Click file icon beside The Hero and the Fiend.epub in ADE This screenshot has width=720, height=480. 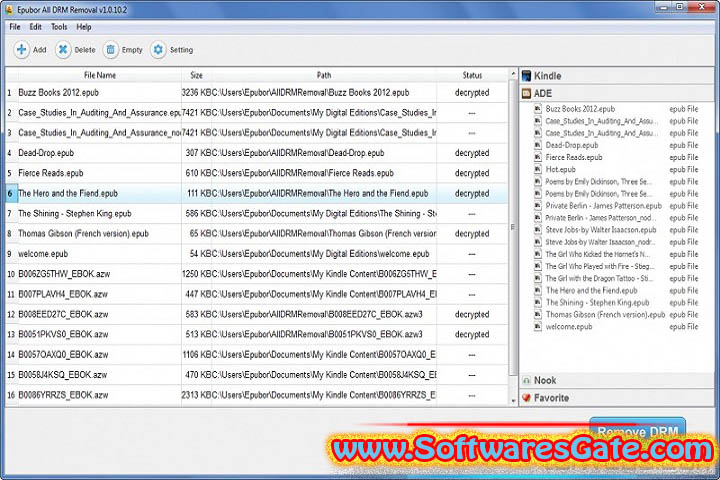[538, 290]
